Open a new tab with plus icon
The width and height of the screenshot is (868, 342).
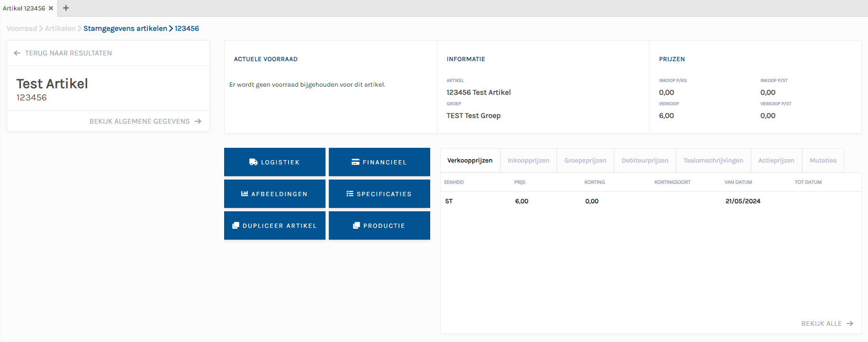click(x=66, y=8)
